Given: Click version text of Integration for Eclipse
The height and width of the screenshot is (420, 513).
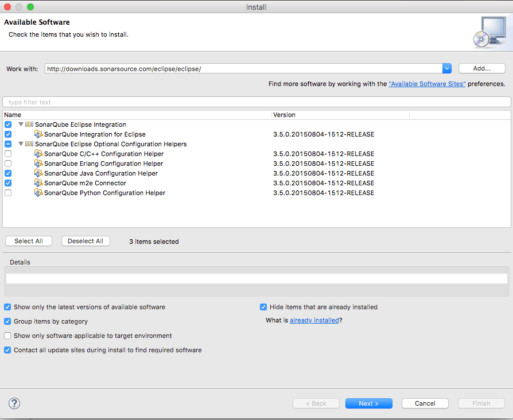Looking at the screenshot, I should click(324, 134).
